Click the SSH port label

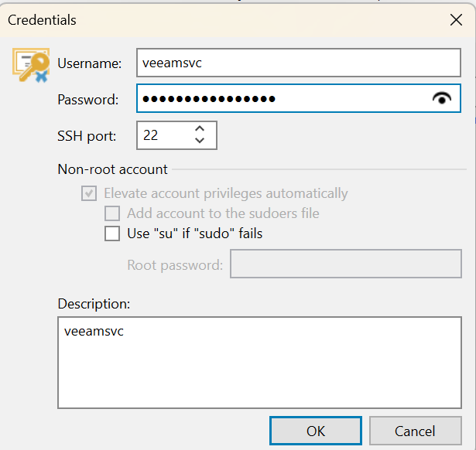87,136
